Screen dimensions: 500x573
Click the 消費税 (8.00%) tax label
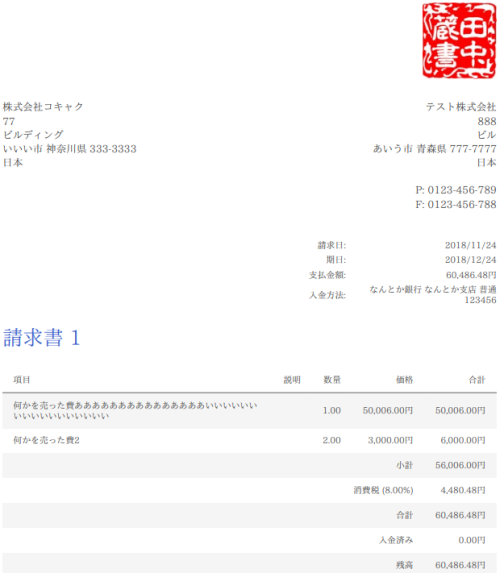click(x=383, y=490)
